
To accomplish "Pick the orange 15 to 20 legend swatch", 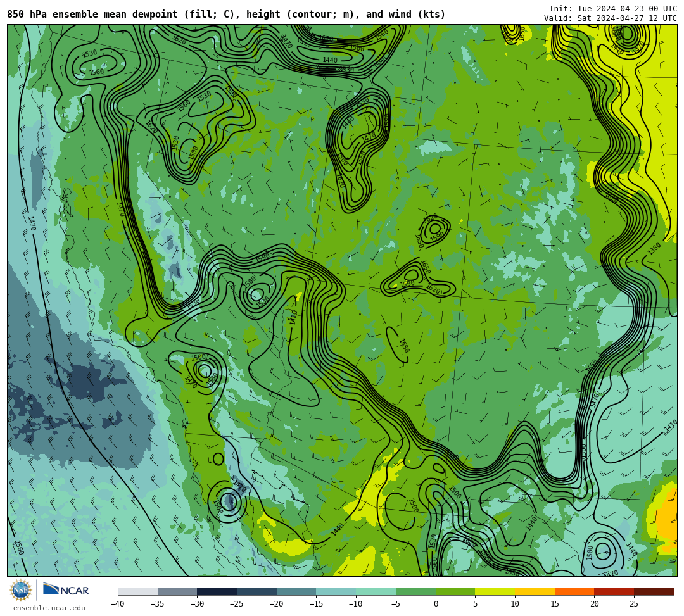I will click(x=574, y=591).
